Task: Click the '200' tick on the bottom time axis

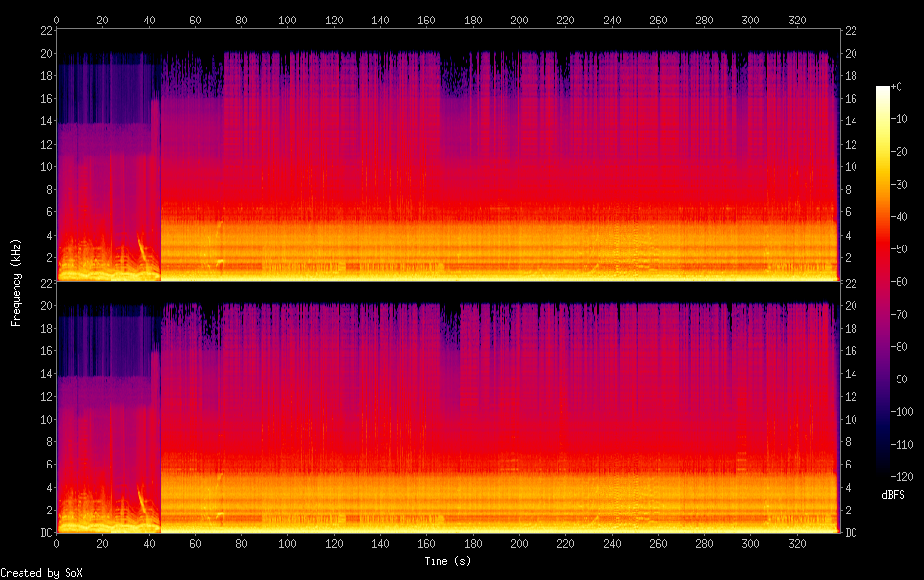Action: pos(519,543)
